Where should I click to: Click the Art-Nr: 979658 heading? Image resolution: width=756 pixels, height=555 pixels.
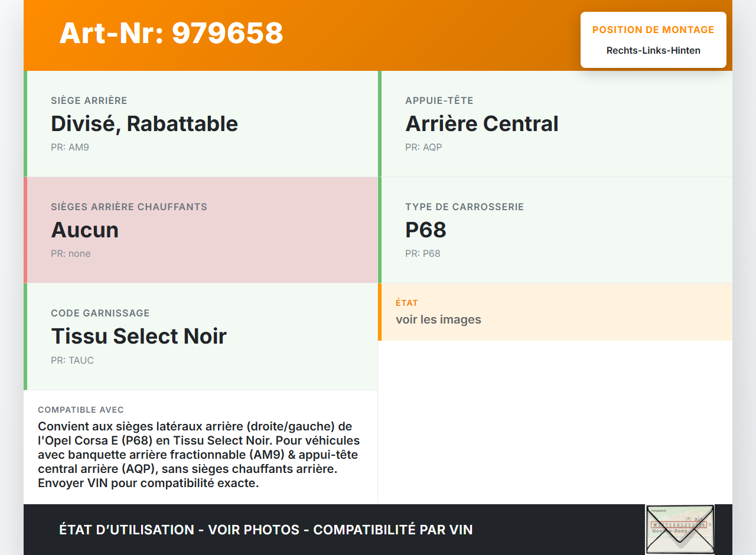pos(171,33)
